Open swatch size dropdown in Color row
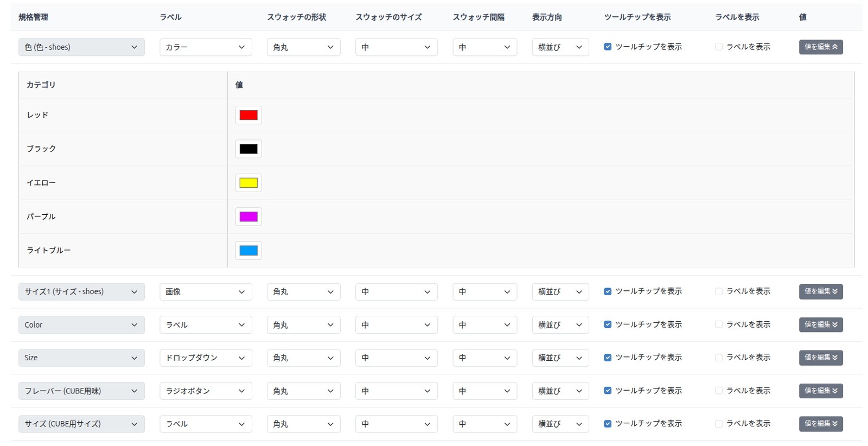Viewport: 868px width, 446px height. [x=396, y=325]
